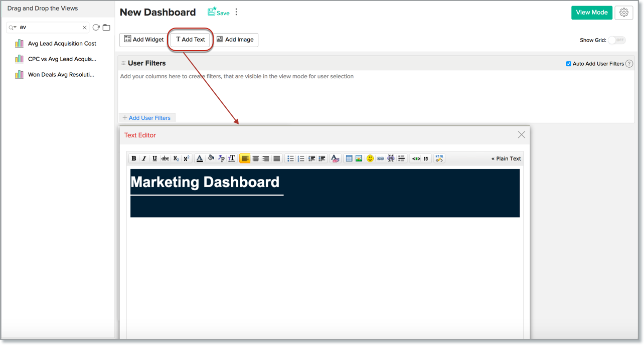Screen dimensions: 644x345
Task: Toggle bold formatting in the Text Editor
Action: [134, 158]
